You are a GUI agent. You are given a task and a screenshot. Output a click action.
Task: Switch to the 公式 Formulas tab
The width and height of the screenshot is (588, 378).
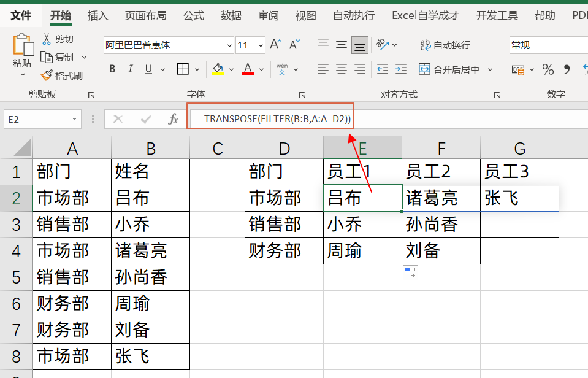tap(194, 15)
